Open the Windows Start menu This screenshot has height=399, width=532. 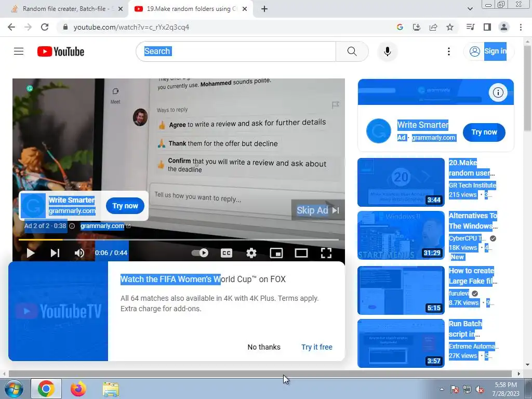click(14, 389)
